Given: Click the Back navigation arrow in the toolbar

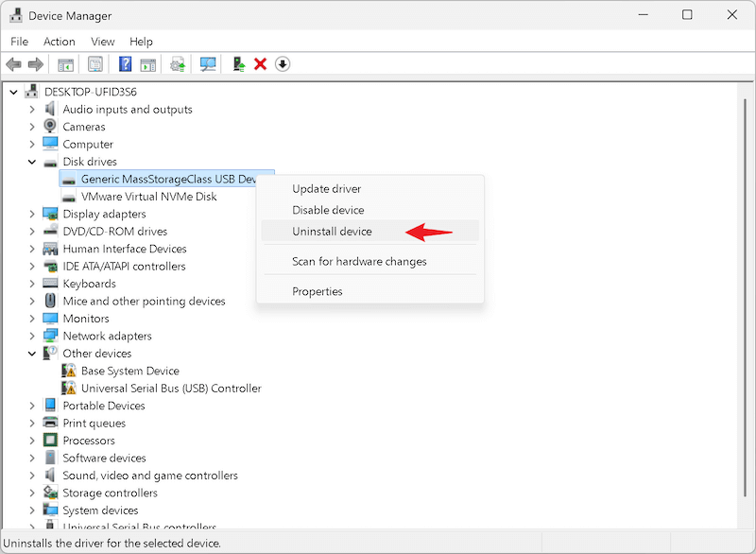Looking at the screenshot, I should tap(13, 63).
